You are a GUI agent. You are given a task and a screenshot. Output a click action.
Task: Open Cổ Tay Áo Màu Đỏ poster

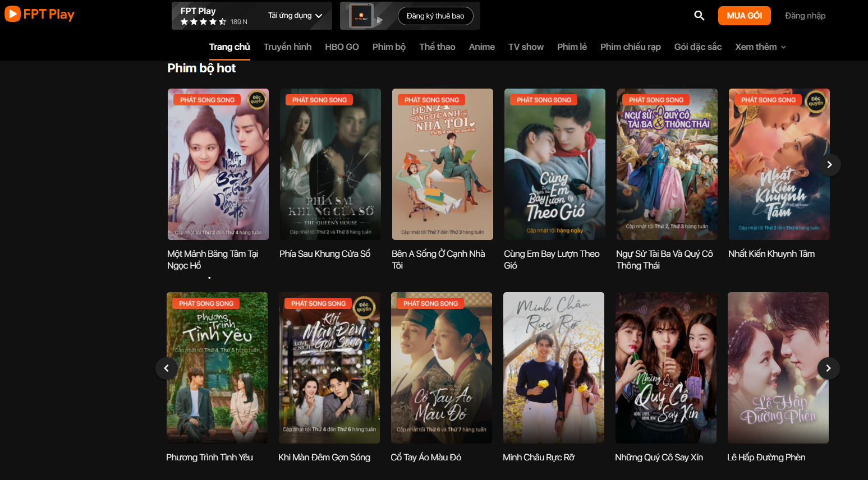tap(442, 368)
